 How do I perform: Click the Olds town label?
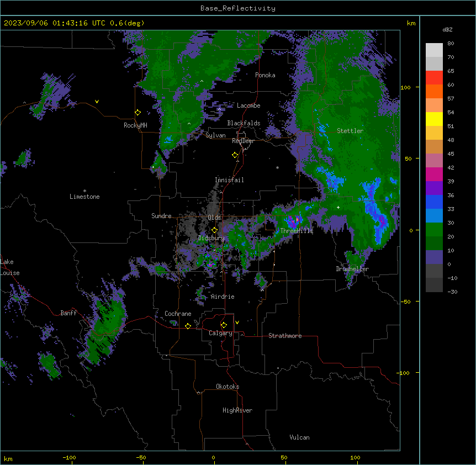pyautogui.click(x=214, y=218)
